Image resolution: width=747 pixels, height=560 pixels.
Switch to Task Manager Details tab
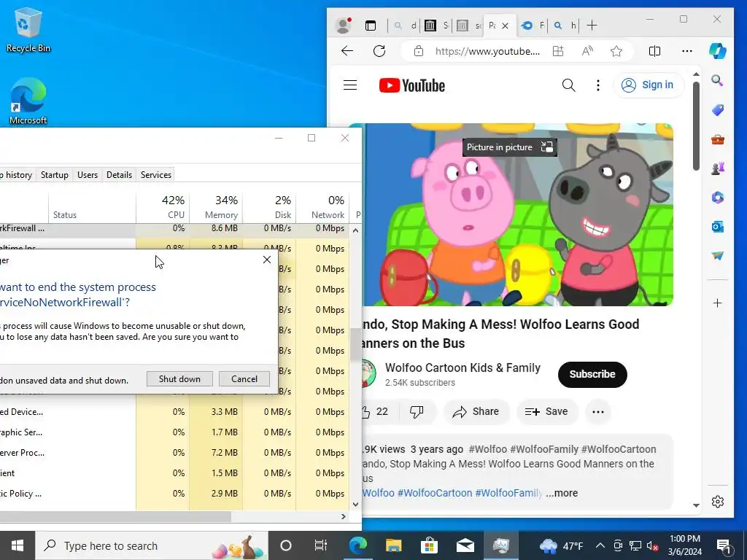119,175
